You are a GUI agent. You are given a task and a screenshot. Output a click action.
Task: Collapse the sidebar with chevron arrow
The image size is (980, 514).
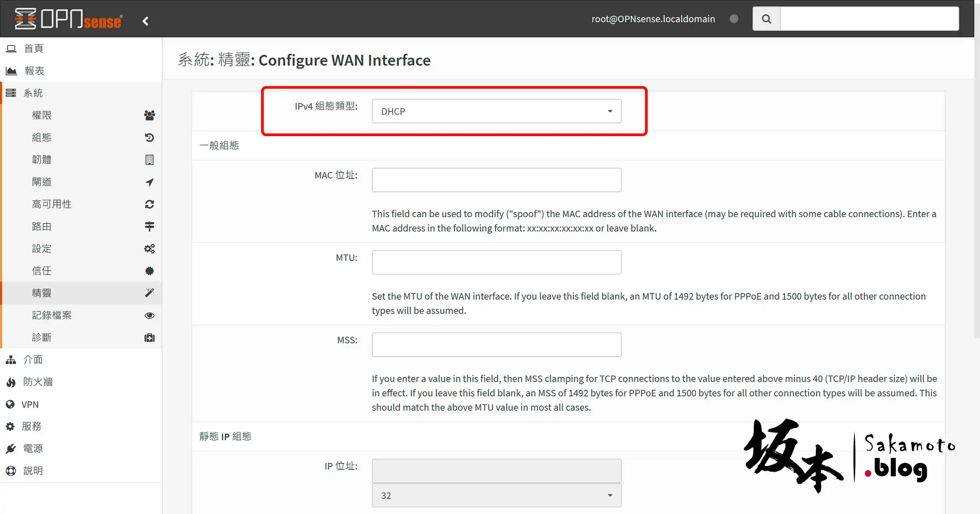coord(145,21)
